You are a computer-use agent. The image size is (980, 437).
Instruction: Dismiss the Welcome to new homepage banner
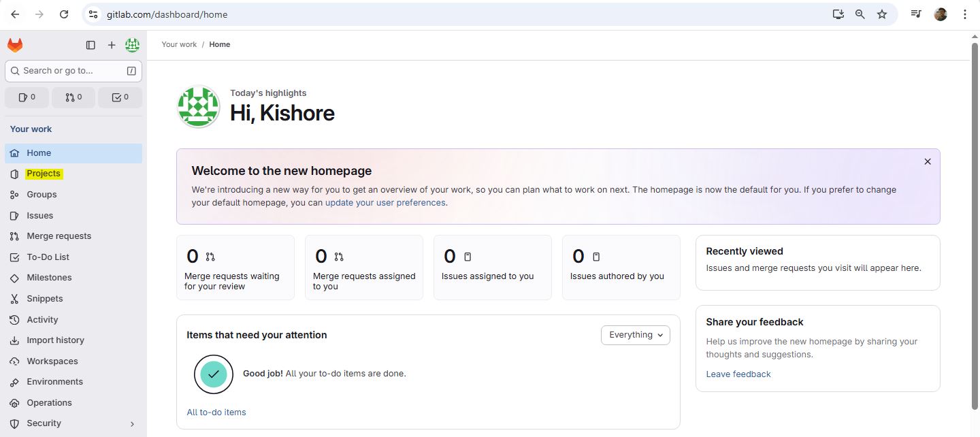pos(927,162)
